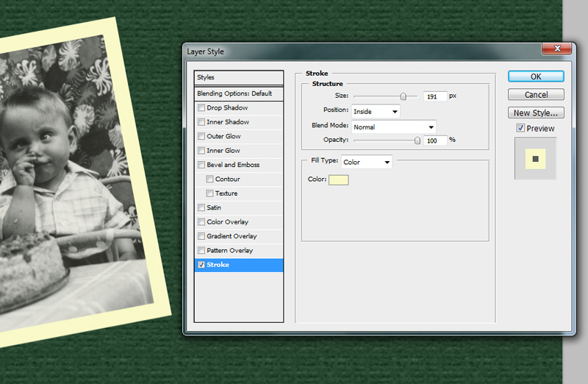This screenshot has width=588, height=384.
Task: Toggle the Inner Shadow checkbox
Action: point(201,122)
